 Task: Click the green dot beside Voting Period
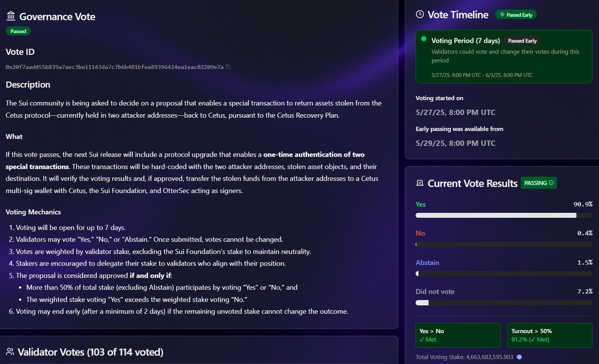[424, 39]
